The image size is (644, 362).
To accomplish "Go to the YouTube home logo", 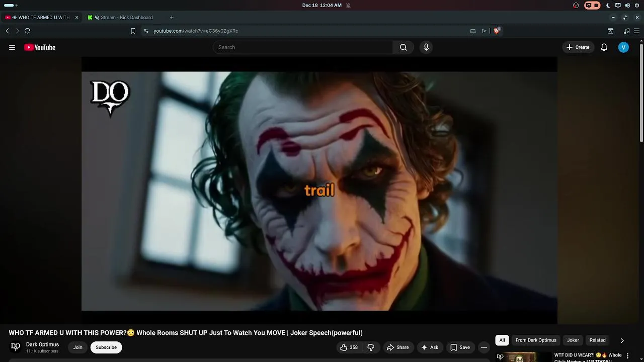I will [40, 47].
